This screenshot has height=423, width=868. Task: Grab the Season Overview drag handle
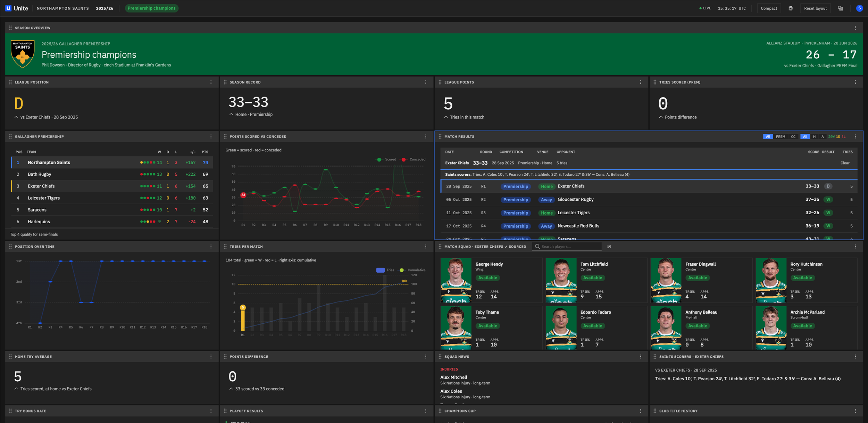pos(10,28)
